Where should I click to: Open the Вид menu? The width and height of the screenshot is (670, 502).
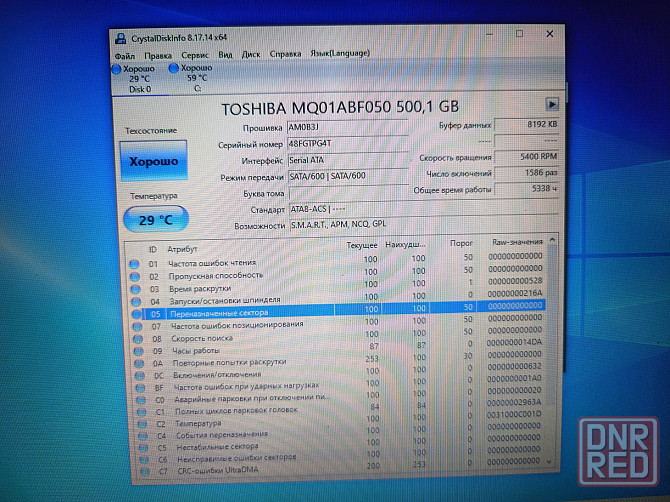pos(225,55)
